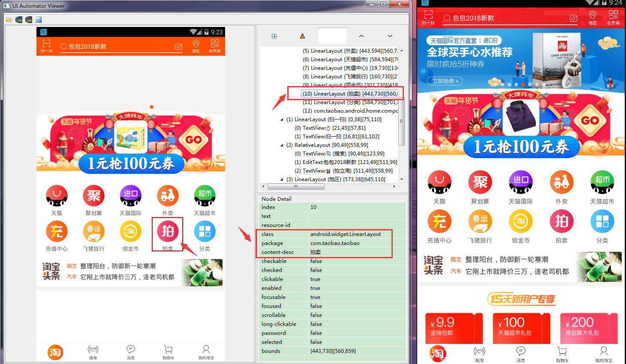The height and width of the screenshot is (364, 626).
Task: Click the first Device Screenshot android icon
Action: click(19, 20)
